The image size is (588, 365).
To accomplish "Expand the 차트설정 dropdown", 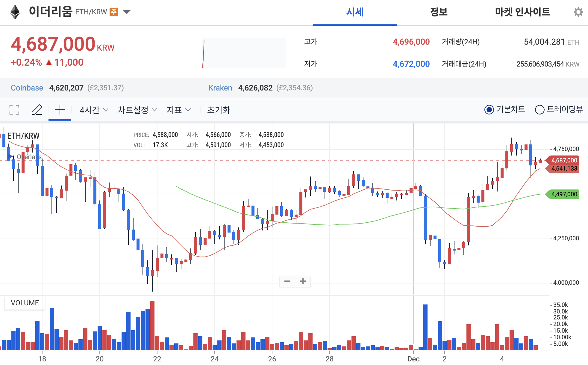I will 136,110.
